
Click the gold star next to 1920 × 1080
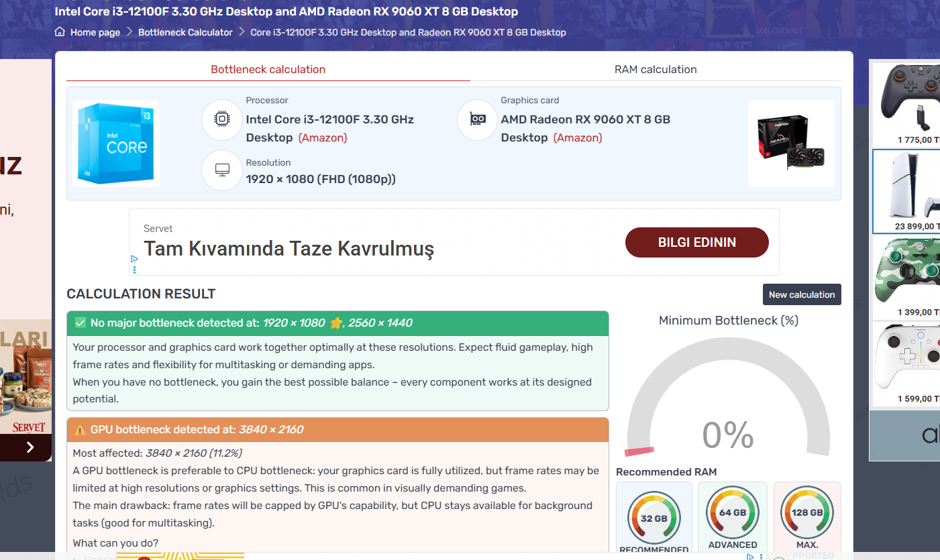[336, 323]
